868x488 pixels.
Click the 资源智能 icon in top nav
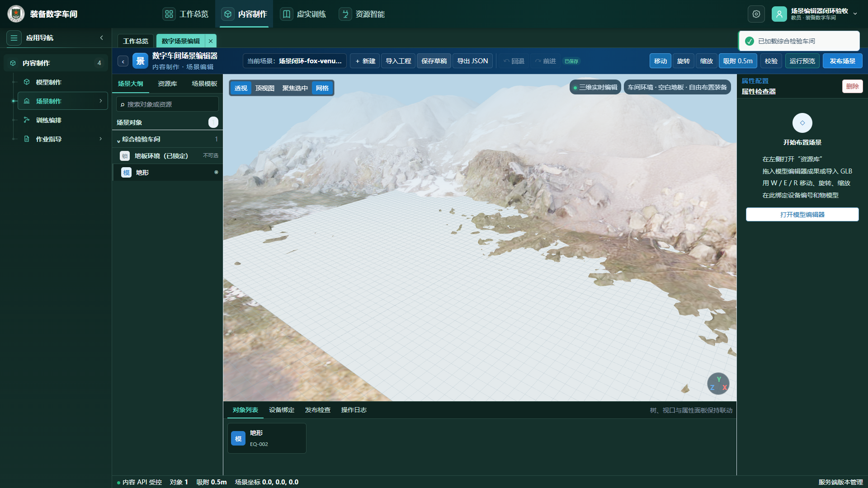click(x=345, y=14)
